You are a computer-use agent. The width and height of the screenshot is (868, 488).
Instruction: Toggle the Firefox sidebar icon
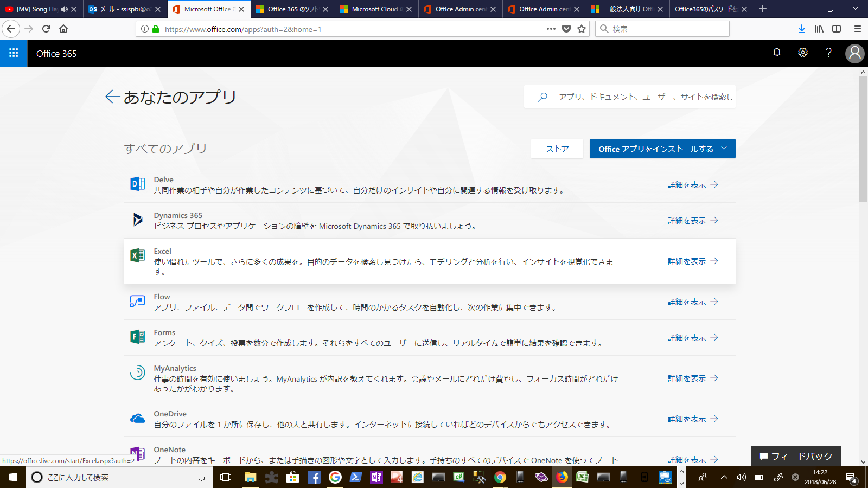point(837,29)
